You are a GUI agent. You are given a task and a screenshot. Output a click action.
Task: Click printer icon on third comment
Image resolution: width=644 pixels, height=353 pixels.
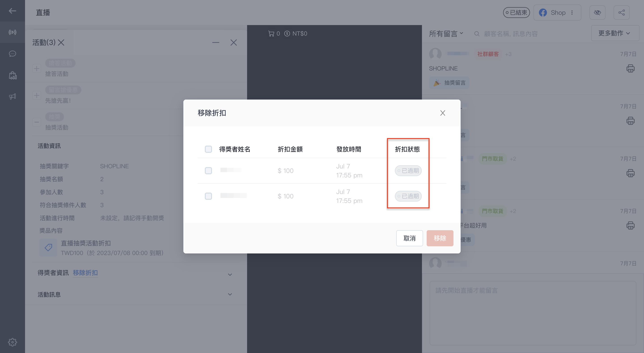point(630,173)
